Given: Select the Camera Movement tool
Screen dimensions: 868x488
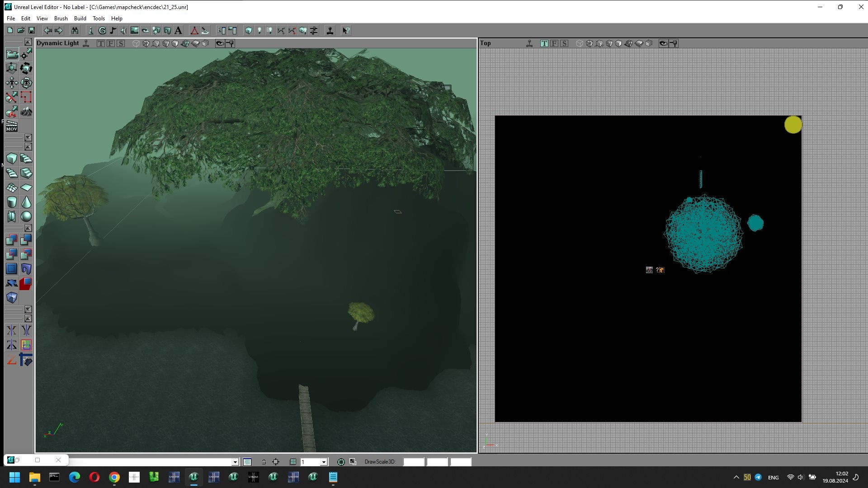Looking at the screenshot, I should (12, 54).
